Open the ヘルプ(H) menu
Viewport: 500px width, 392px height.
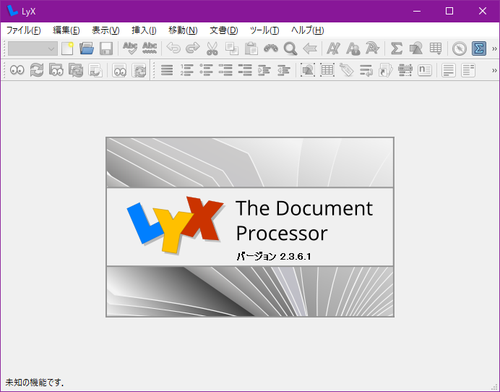pos(307,30)
